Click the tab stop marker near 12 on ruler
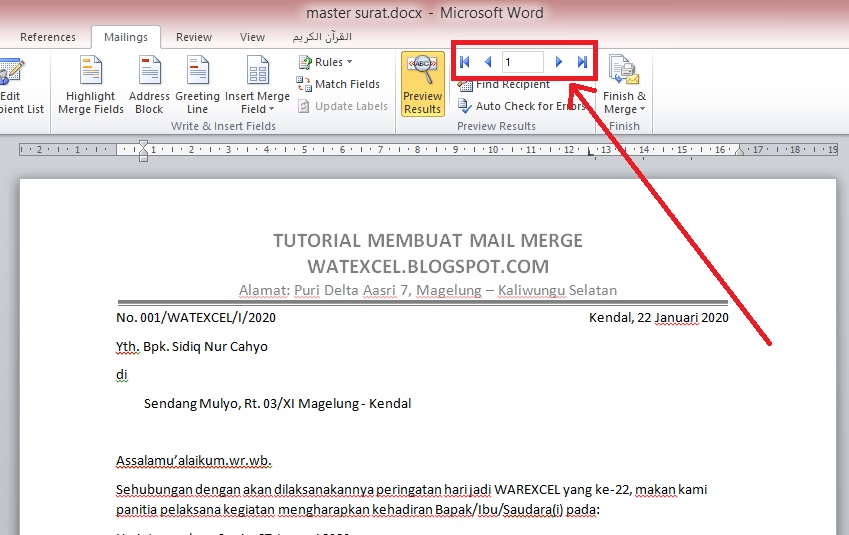 [591, 154]
